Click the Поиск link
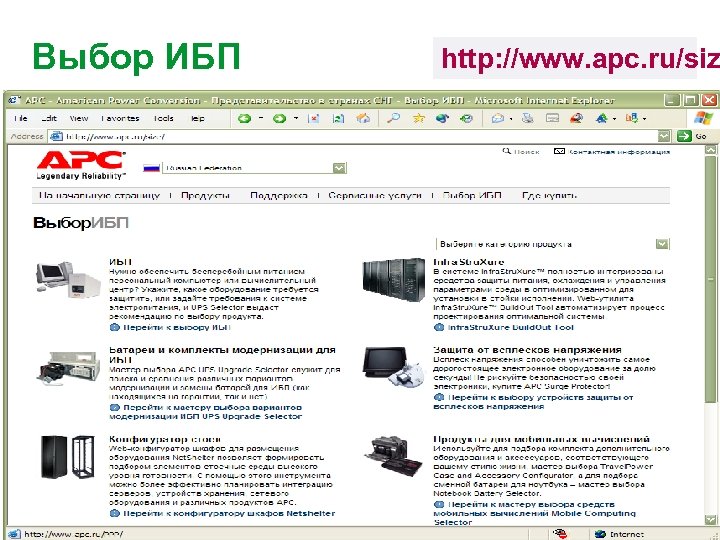This screenshot has height=540, width=720. coord(526,151)
